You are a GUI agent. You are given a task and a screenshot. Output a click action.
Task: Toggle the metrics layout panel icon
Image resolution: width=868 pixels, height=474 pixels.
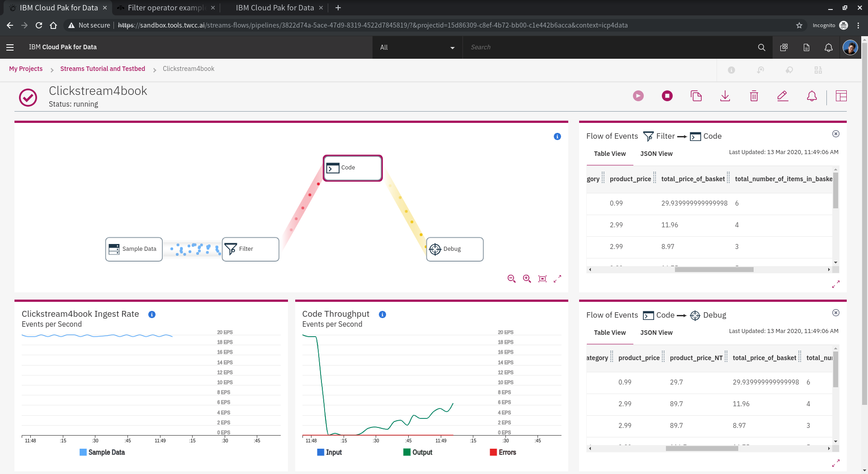841,96
